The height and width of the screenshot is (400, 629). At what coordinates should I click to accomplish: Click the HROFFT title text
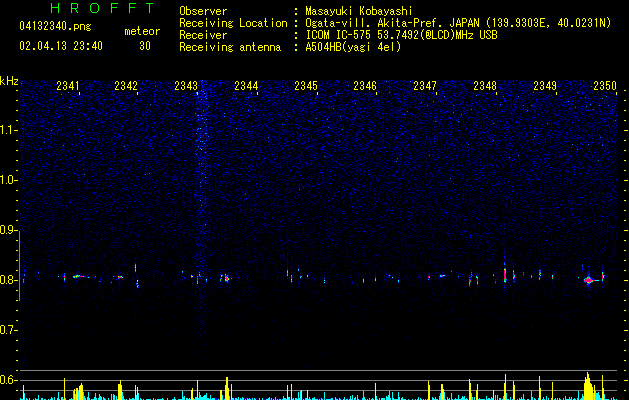click(102, 8)
